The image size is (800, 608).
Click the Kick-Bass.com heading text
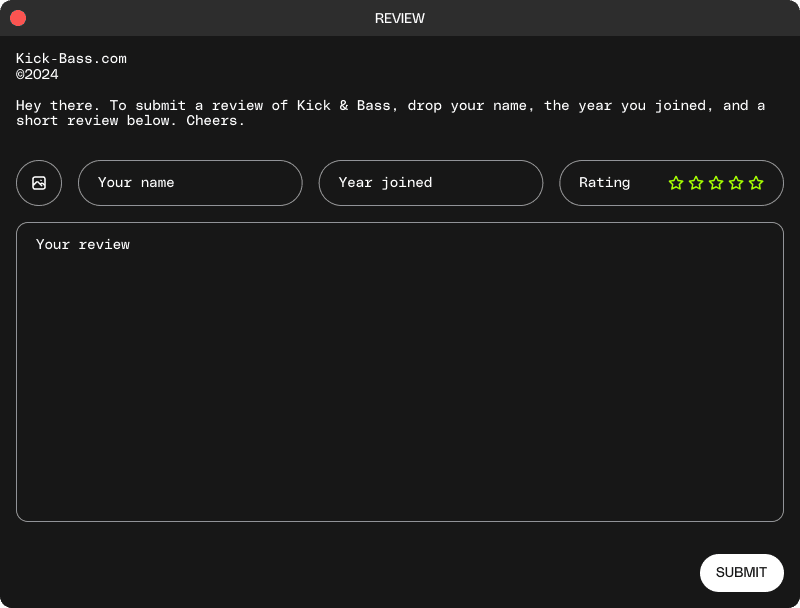click(71, 59)
